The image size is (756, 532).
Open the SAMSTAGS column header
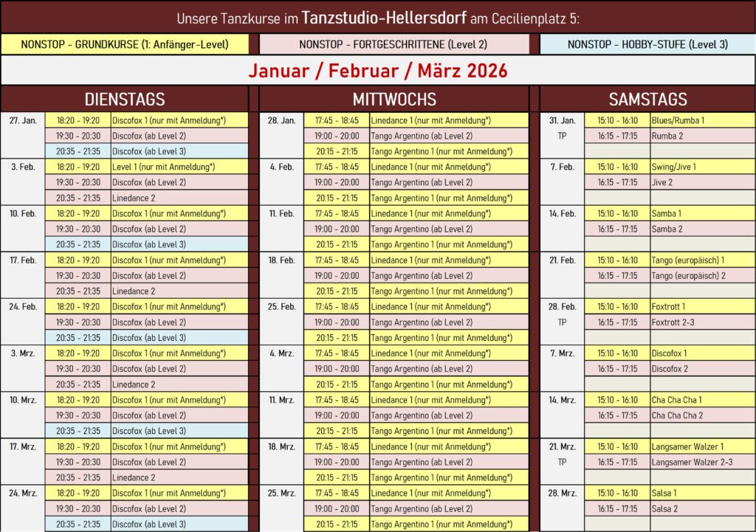[x=647, y=99]
